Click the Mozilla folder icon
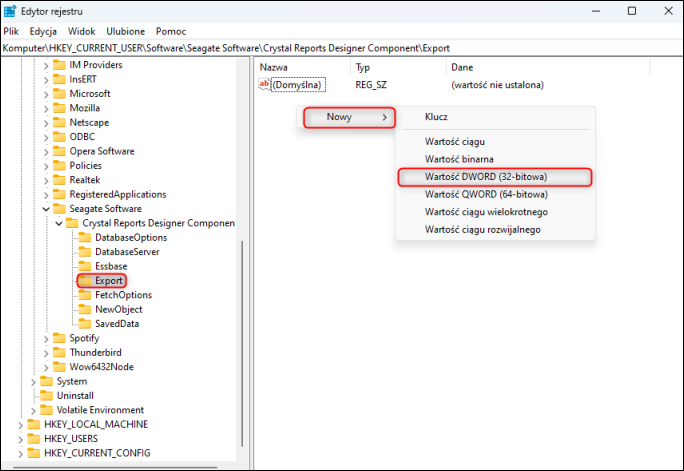Image resolution: width=684 pixels, height=471 pixels. coord(59,108)
